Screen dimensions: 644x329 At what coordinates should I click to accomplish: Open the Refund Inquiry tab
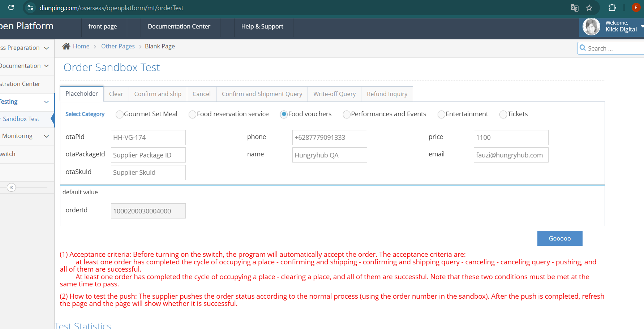(387, 94)
